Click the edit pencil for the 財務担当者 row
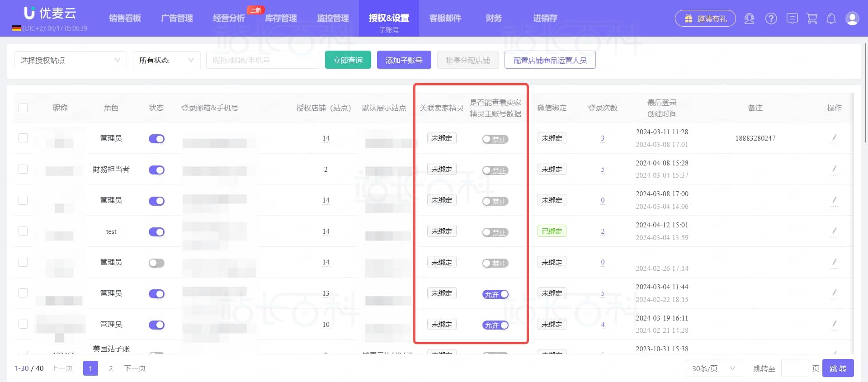This screenshot has width=868, height=382. coord(834,169)
